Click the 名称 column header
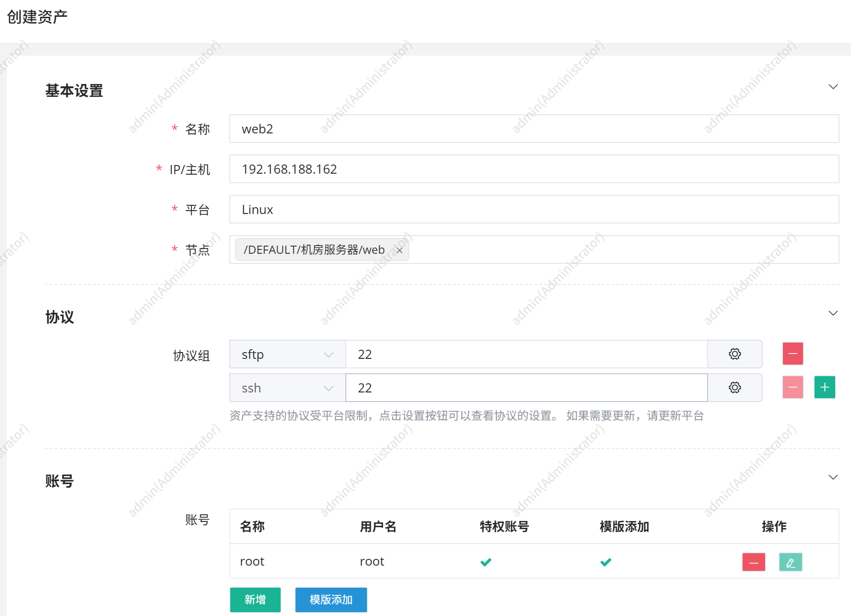 [252, 526]
